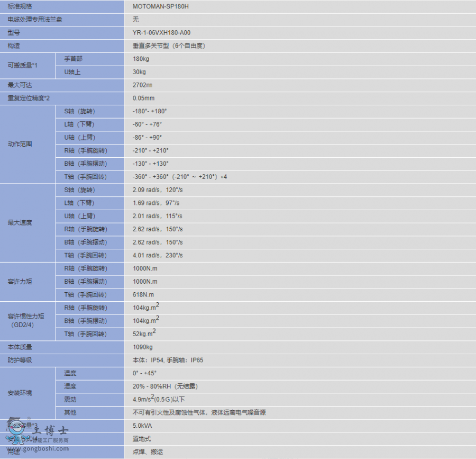Click the 容许力矩 category cell
The height and width of the screenshot is (459, 476).
click(x=20, y=282)
